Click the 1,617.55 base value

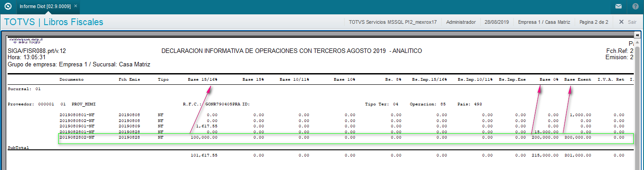pos(207,126)
